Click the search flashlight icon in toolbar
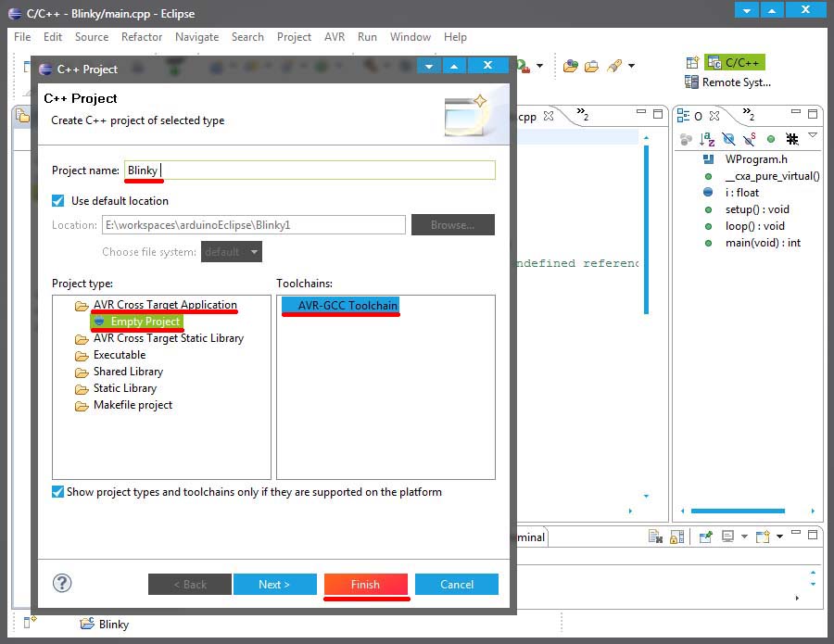The image size is (834, 644). [x=614, y=67]
